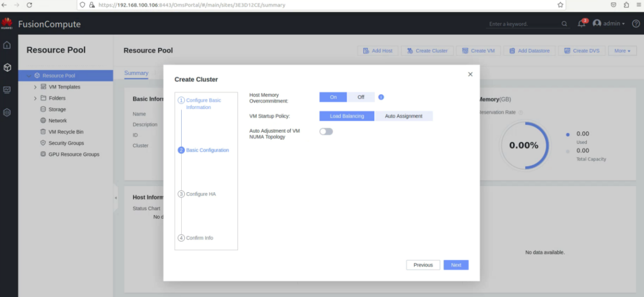Turn Host Memory Overcommitment On
Viewport: 644px width, 297px height.
(x=333, y=97)
